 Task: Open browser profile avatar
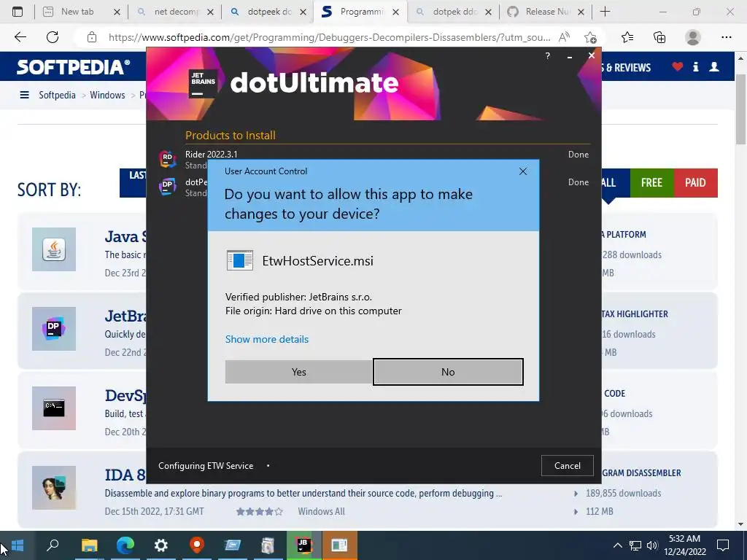coord(693,37)
